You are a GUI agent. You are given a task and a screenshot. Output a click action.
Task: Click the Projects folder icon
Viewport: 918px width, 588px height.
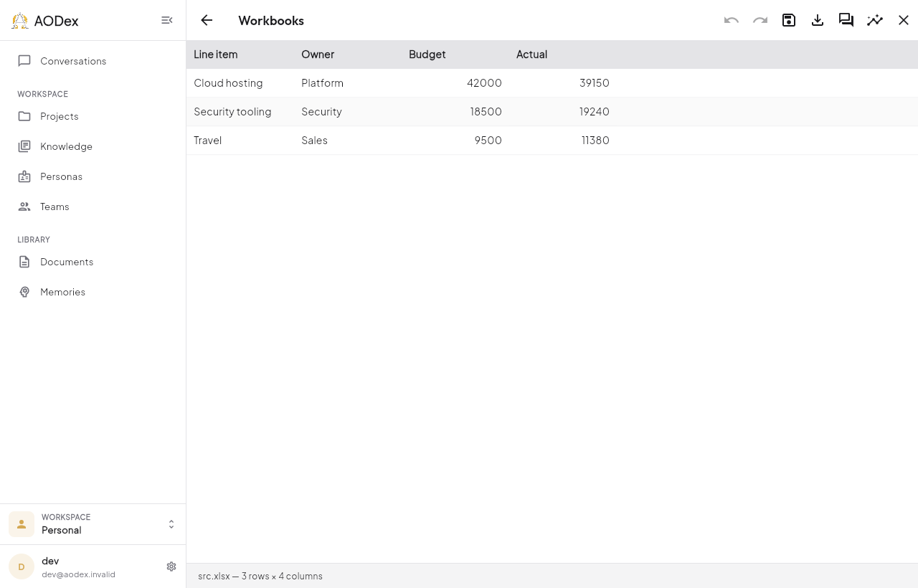pyautogui.click(x=24, y=116)
